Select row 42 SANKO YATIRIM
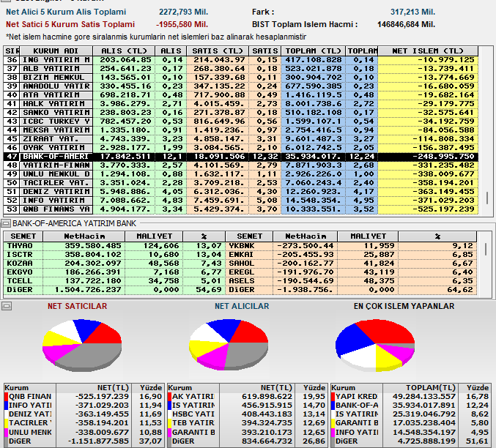 [x=241, y=113]
